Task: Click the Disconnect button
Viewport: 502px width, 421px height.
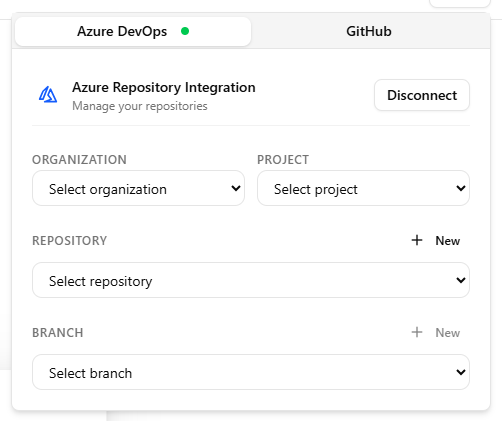Action: [x=422, y=95]
